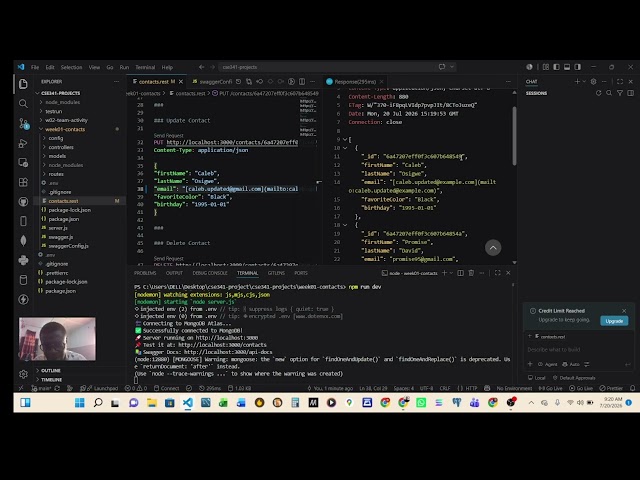Open the GitHub view in activity bar

[23, 202]
